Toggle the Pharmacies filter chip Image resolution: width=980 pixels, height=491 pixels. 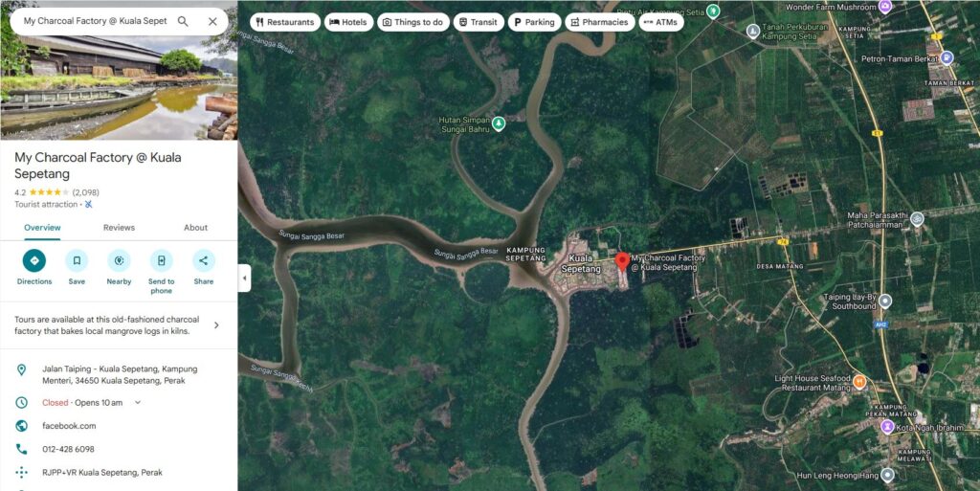tap(599, 22)
